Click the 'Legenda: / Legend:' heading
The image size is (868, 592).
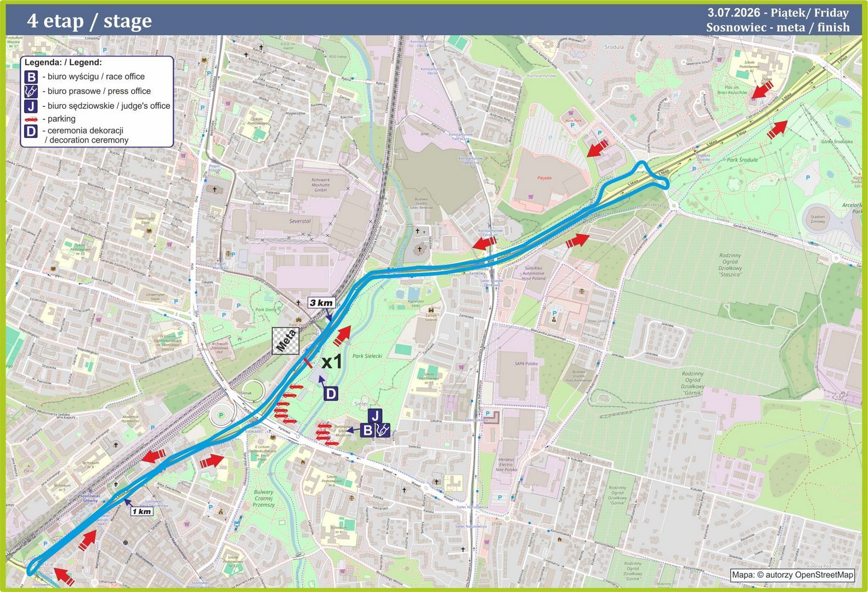tap(64, 63)
